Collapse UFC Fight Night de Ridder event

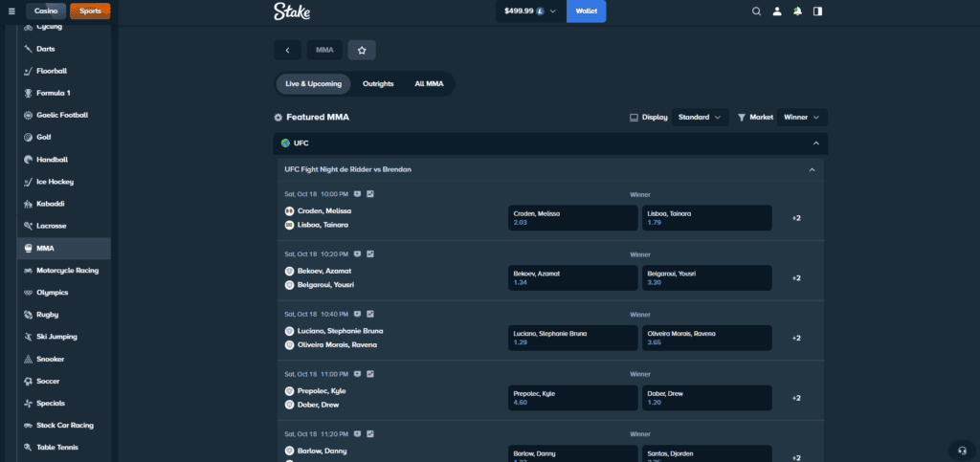click(812, 169)
